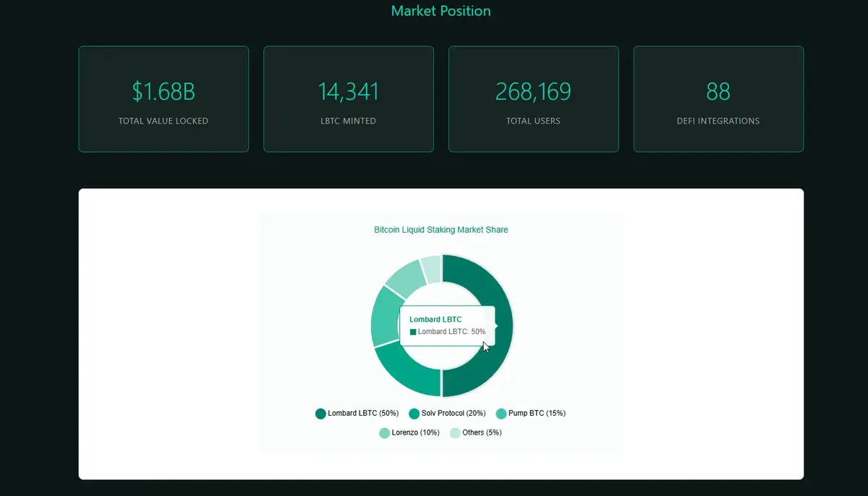Click the Solv Protocol legend color dot
Image resolution: width=868 pixels, height=496 pixels.
coord(414,414)
